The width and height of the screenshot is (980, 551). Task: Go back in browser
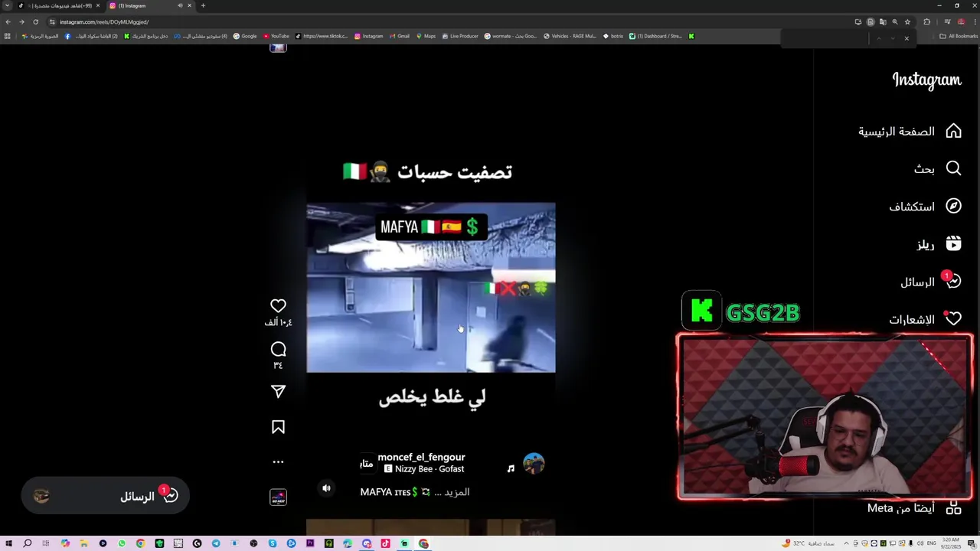click(8, 21)
